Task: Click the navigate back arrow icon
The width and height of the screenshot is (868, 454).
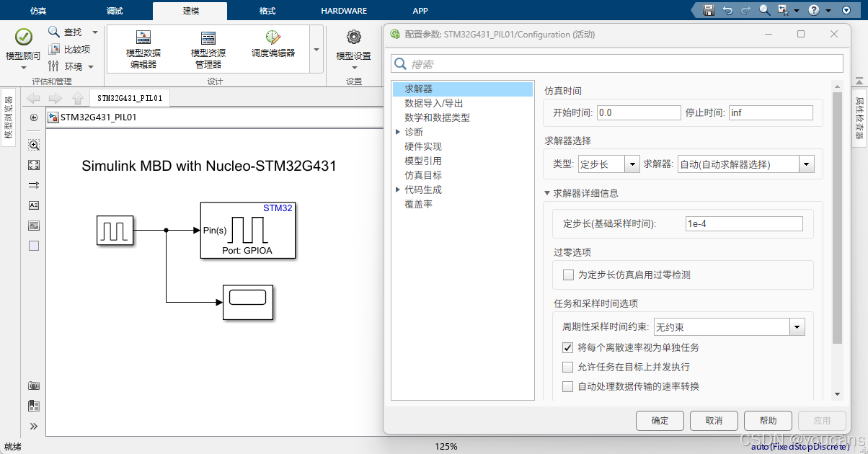Action: [33, 99]
